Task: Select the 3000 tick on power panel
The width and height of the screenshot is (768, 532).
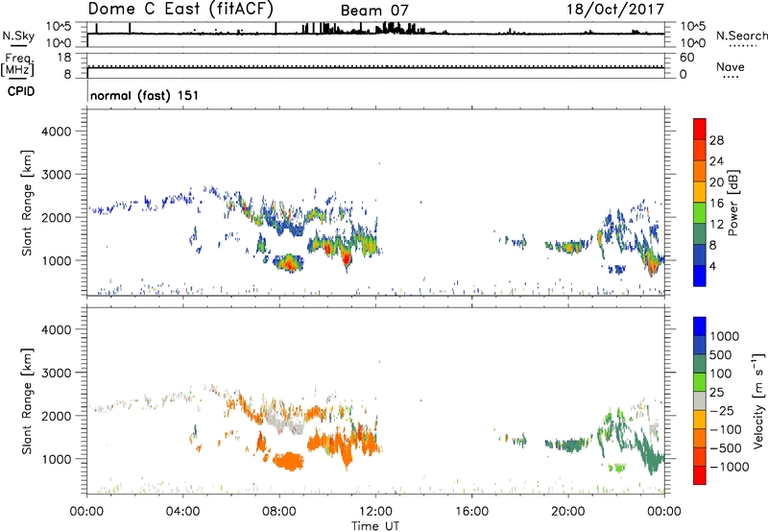Action: pyautogui.click(x=57, y=175)
